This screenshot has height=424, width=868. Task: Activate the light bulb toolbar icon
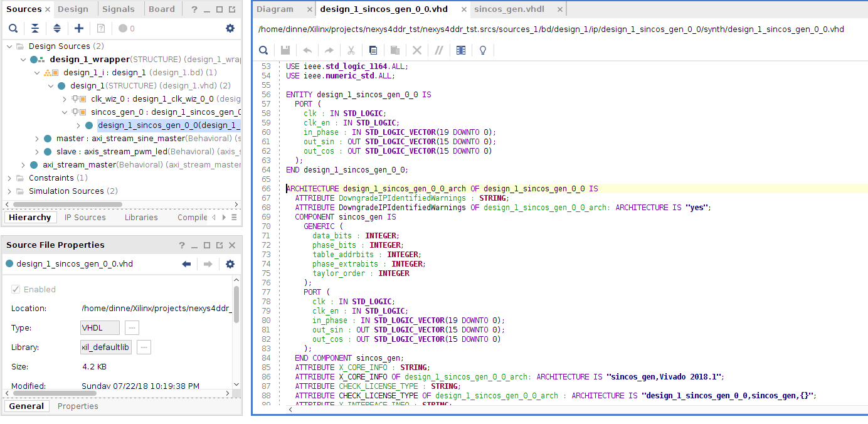point(482,50)
